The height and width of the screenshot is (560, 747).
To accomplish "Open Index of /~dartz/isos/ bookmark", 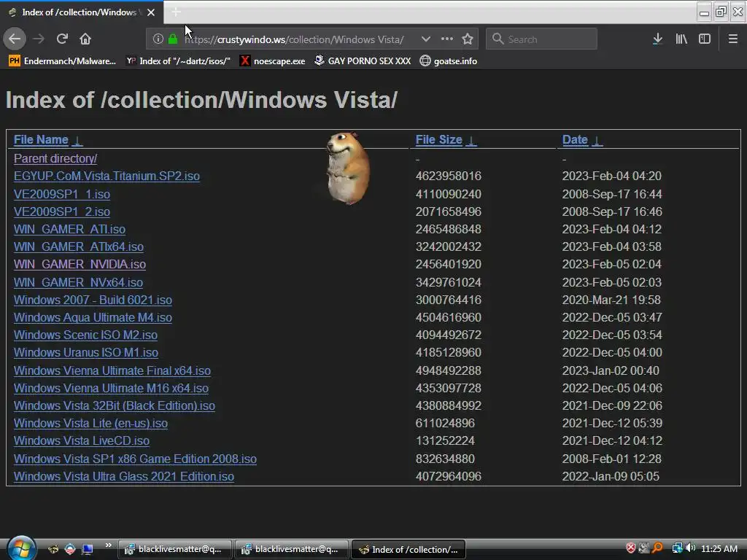I will click(x=178, y=61).
